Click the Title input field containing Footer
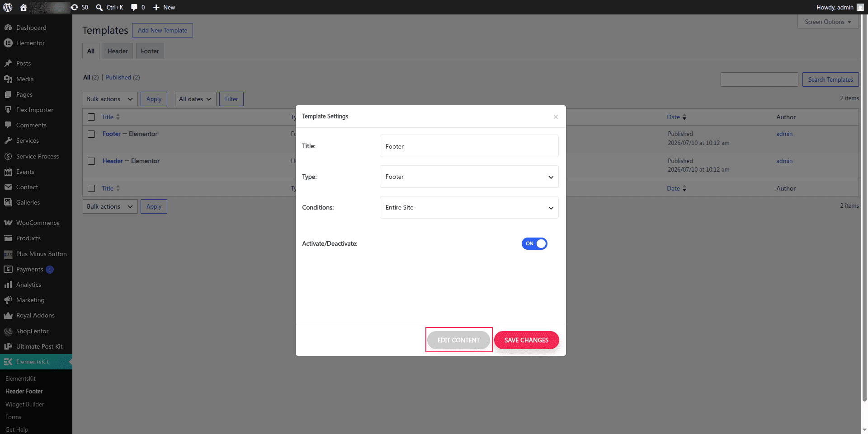Viewport: 868px width, 434px height. (469, 146)
